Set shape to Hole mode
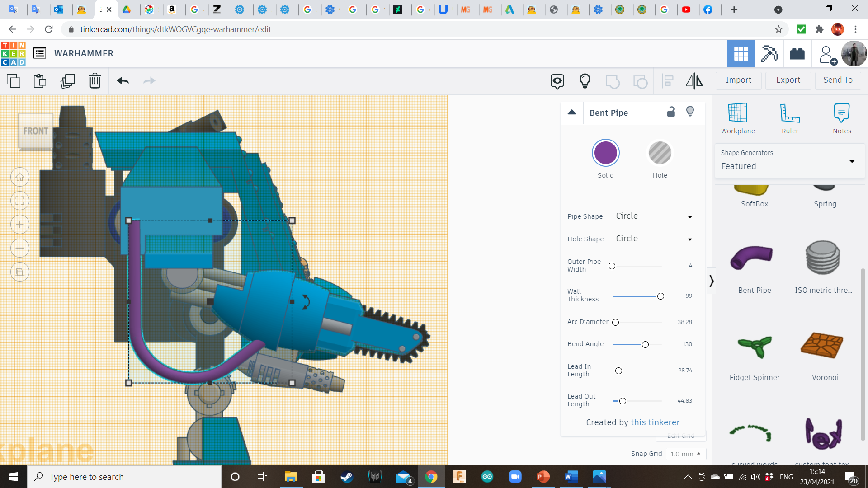This screenshot has height=488, width=868. coord(660,153)
